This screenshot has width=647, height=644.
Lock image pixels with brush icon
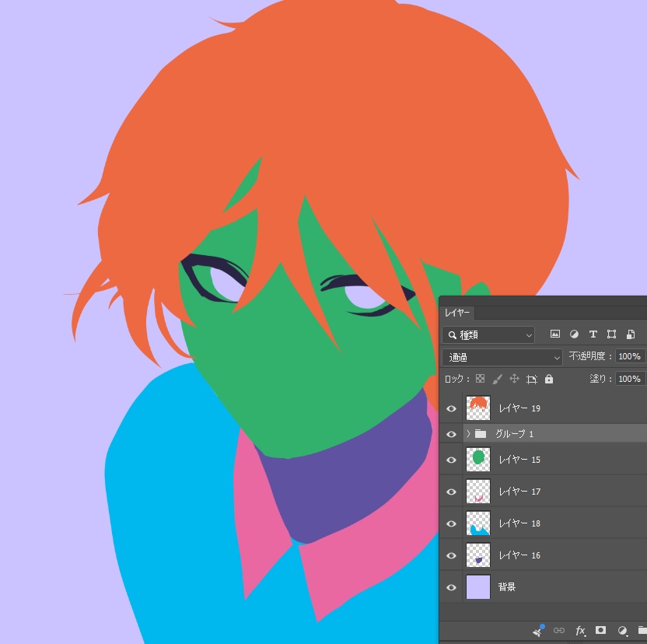point(497,379)
